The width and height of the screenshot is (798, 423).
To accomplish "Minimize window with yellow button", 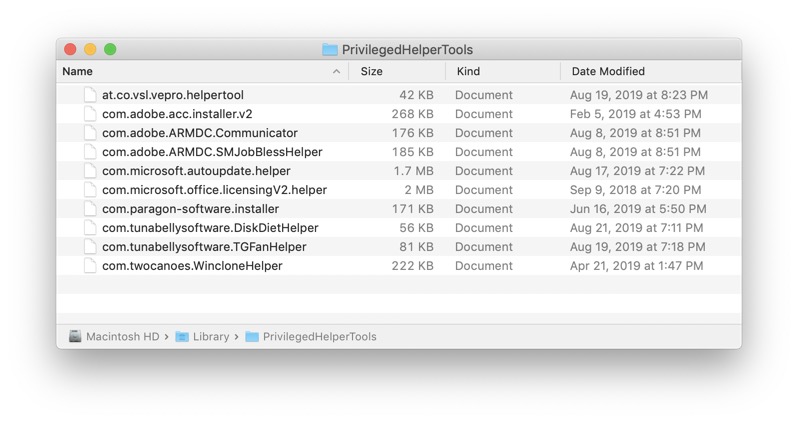I will (90, 49).
